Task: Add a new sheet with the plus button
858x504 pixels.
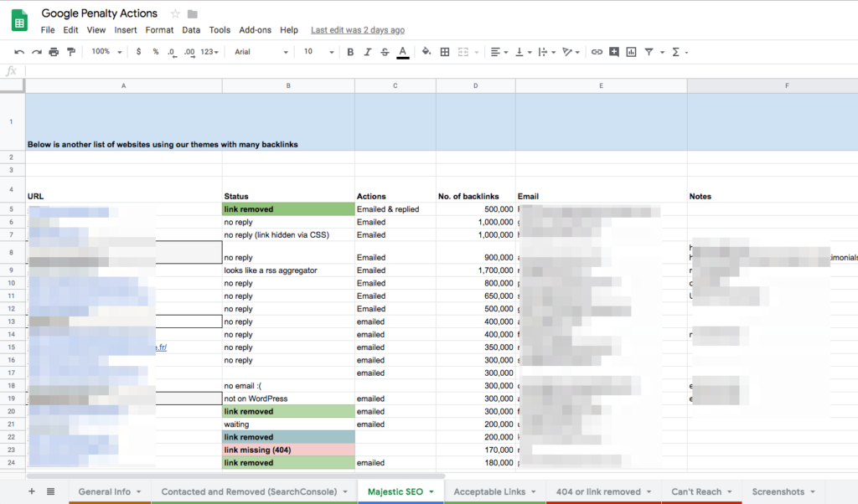Action: pyautogui.click(x=32, y=491)
